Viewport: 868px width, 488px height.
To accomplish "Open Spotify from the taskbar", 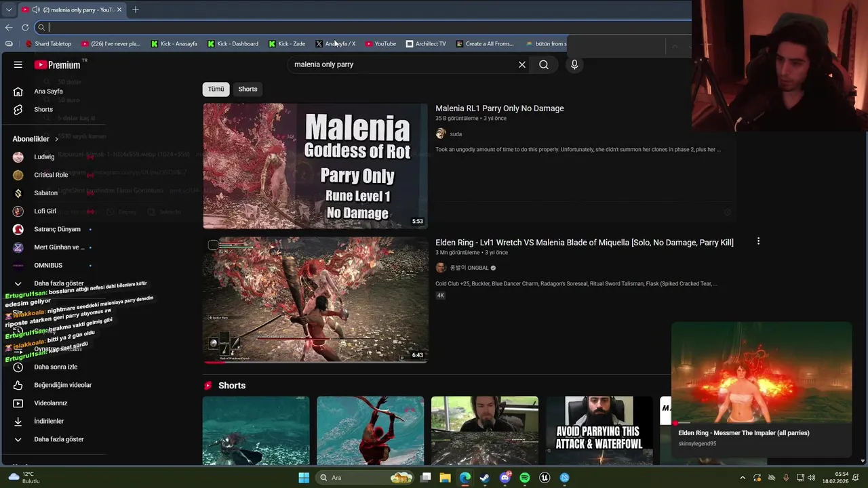I will [x=524, y=478].
